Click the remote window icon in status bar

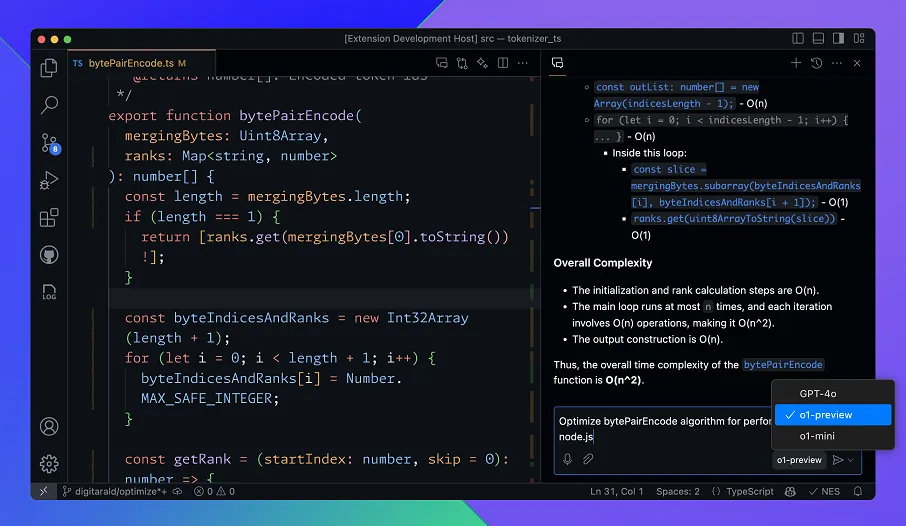click(44, 491)
